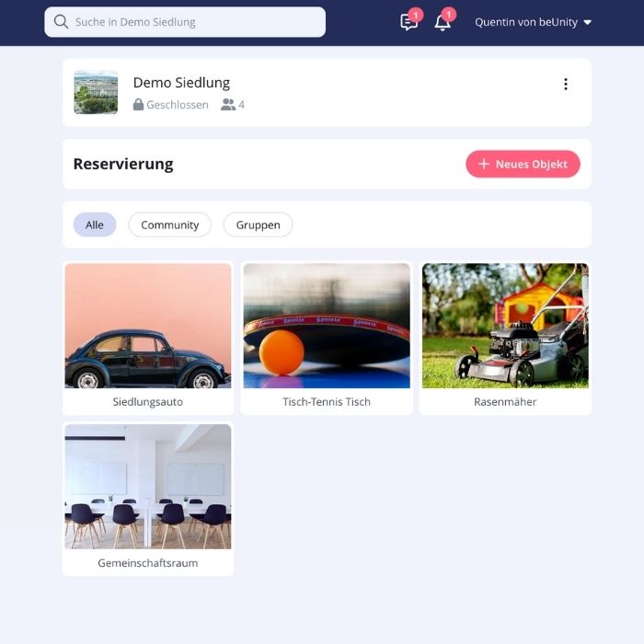Click the Siedlungsauto label text
644x644 pixels.
(x=148, y=402)
